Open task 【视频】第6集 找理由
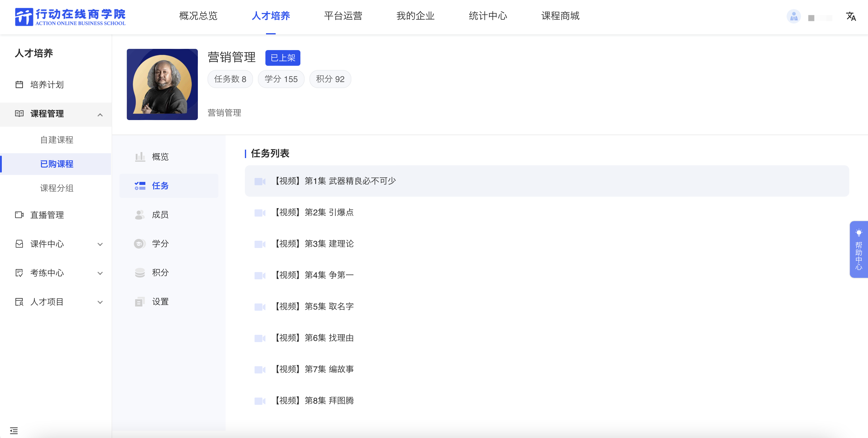This screenshot has width=868, height=438. pos(546,338)
